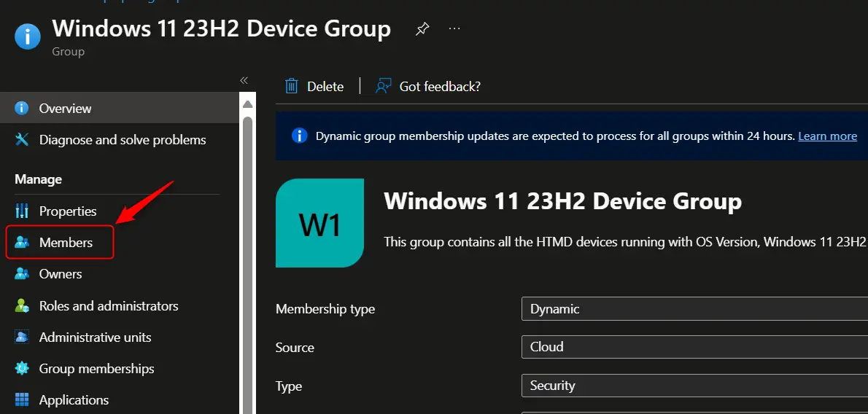Click the Group memberships gear icon
The width and height of the screenshot is (868, 414).
click(22, 369)
